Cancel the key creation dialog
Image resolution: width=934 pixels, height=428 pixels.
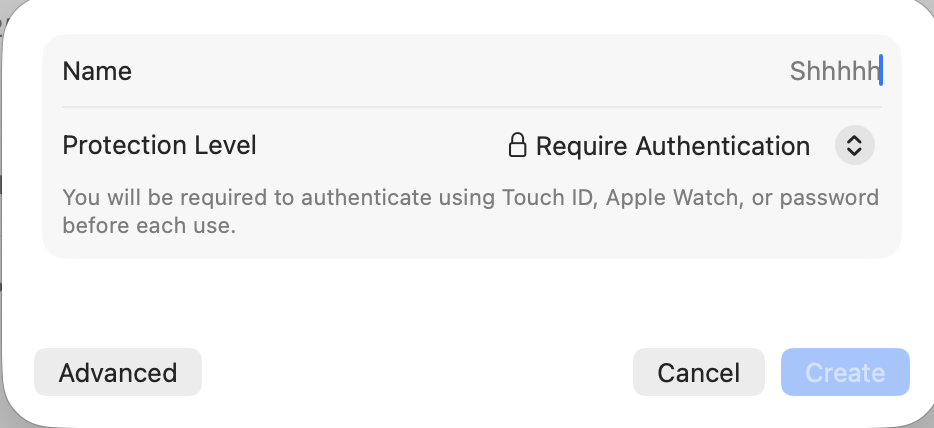tap(699, 372)
